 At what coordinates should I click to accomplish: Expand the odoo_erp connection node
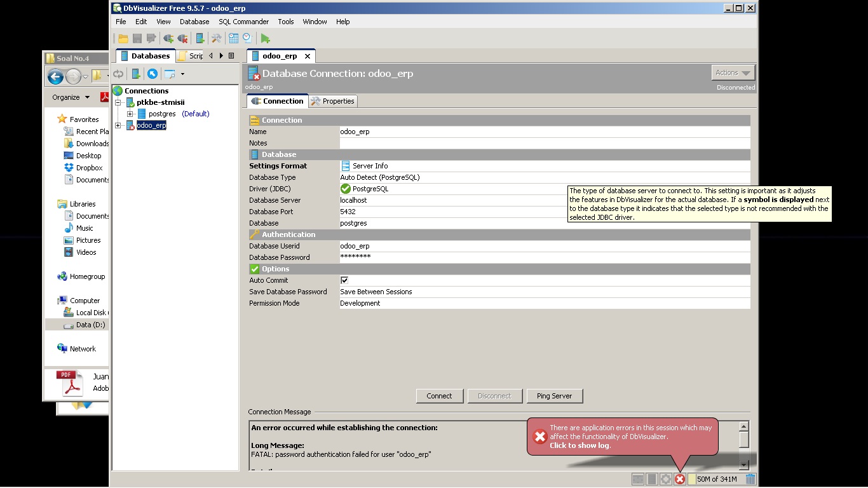[118, 125]
